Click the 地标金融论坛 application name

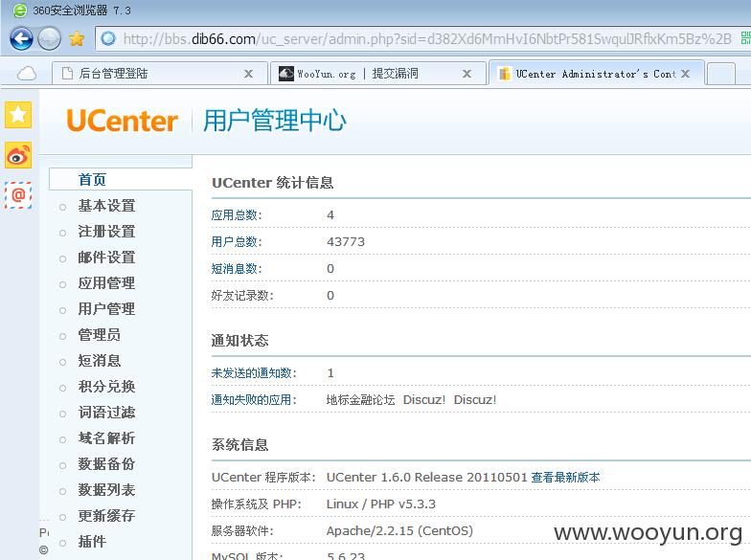click(360, 400)
